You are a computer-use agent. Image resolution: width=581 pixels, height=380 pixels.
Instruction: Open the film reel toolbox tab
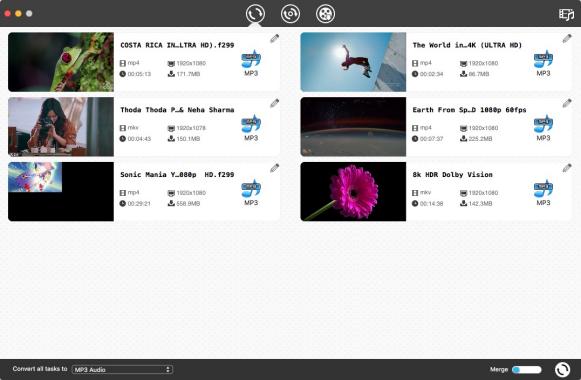click(325, 14)
